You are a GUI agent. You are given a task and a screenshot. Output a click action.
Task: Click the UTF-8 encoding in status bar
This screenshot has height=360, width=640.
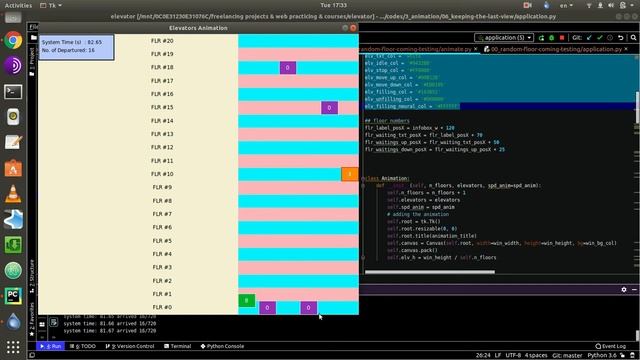(513, 356)
